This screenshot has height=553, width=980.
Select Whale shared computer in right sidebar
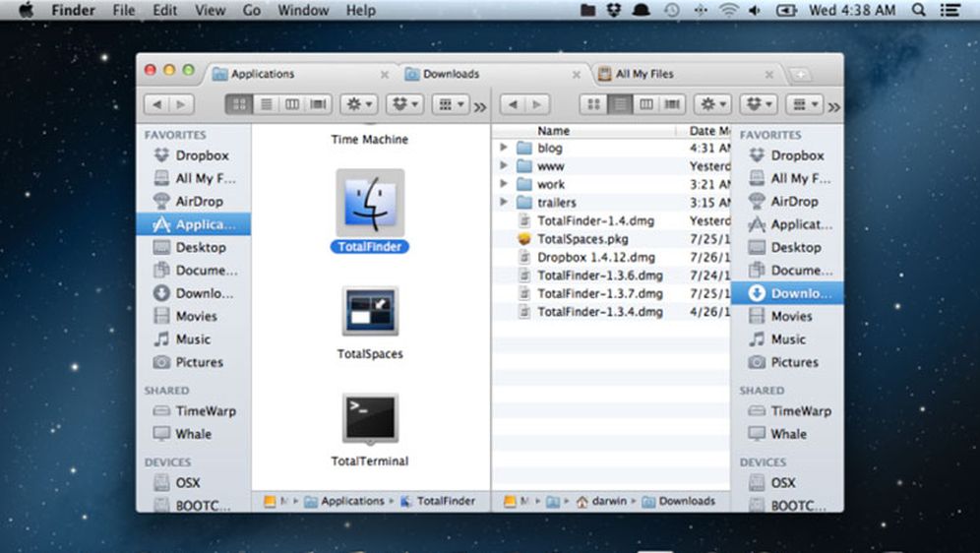pyautogui.click(x=787, y=434)
